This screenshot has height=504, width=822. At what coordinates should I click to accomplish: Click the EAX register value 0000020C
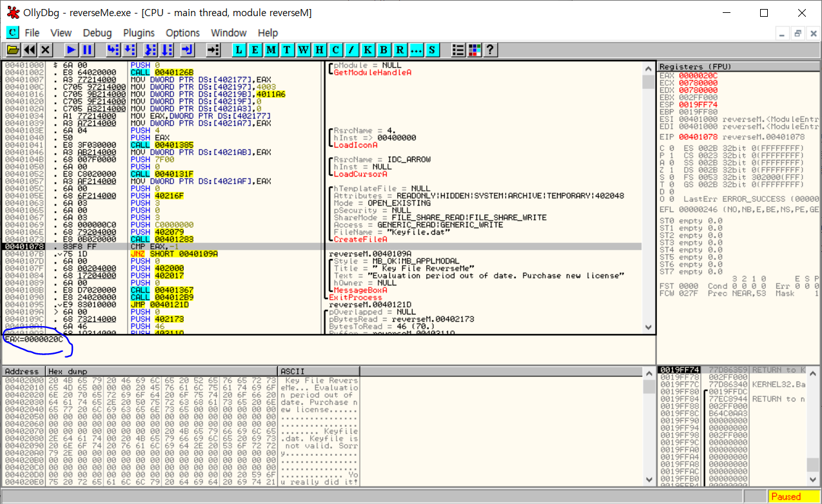[698, 76]
